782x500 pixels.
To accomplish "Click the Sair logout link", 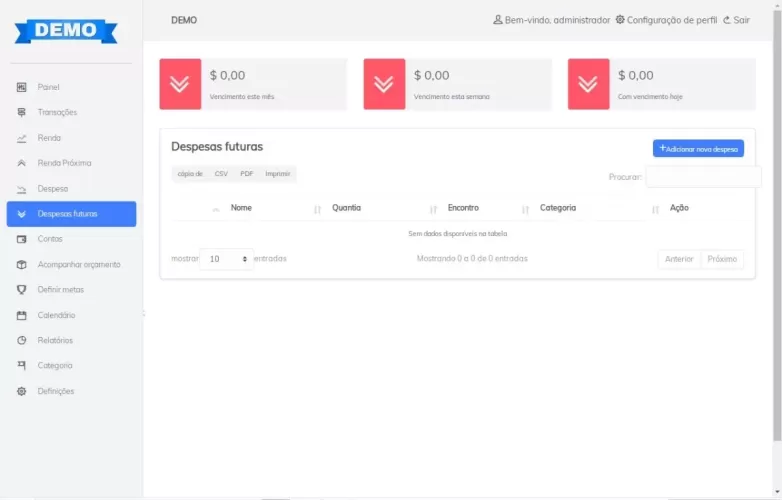I will [736, 20].
